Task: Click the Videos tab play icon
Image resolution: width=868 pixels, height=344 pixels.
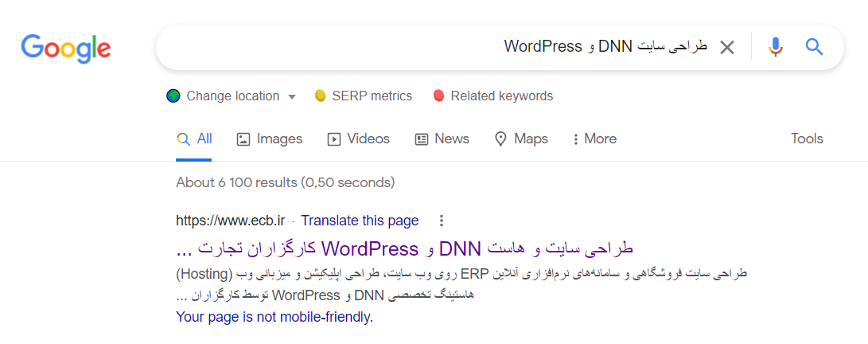Action: click(334, 139)
